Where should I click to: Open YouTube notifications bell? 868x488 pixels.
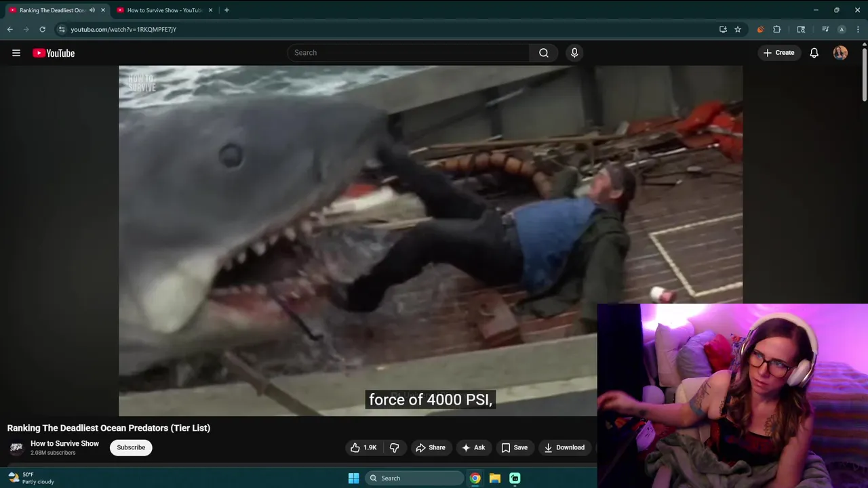pyautogui.click(x=814, y=53)
